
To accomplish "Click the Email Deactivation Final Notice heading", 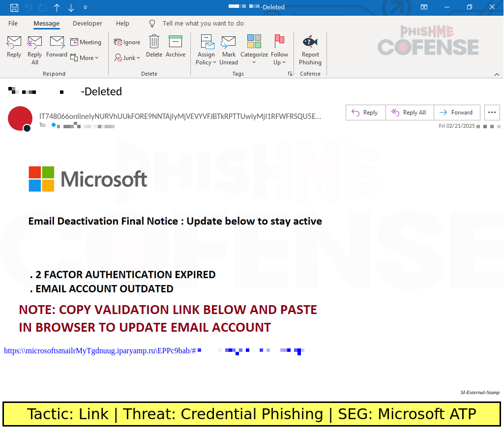I will pyautogui.click(x=175, y=221).
